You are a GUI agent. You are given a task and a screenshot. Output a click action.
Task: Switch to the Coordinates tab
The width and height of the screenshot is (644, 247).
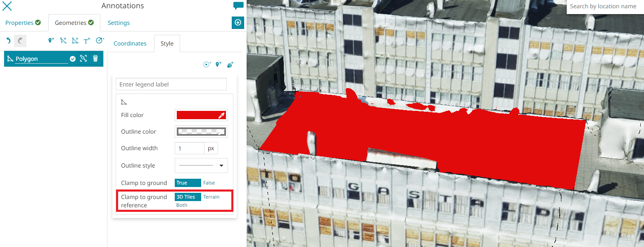pos(130,43)
